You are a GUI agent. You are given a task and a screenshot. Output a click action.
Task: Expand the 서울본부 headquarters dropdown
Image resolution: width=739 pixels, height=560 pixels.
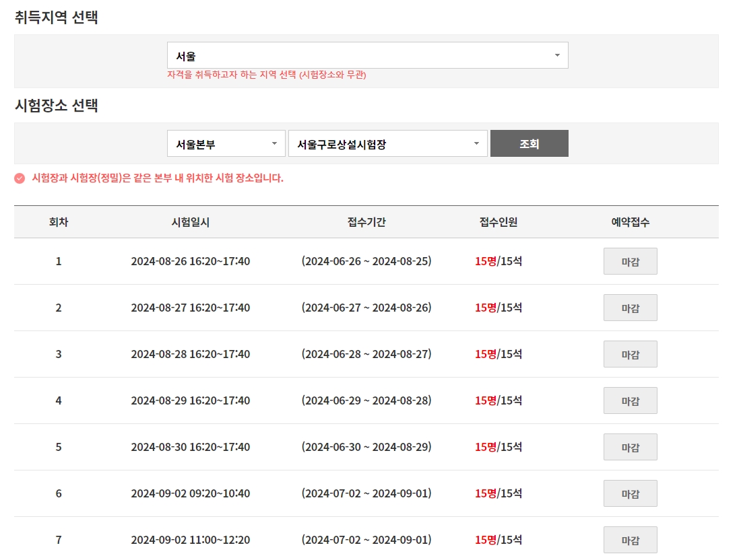[226, 143]
